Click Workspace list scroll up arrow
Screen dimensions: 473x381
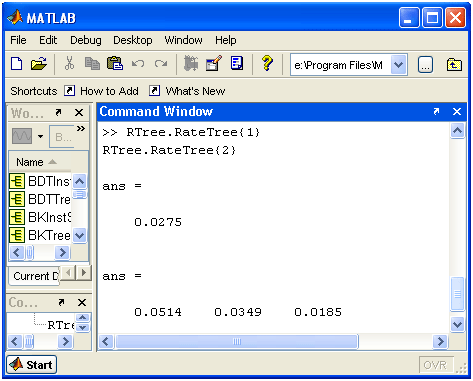[x=79, y=181]
